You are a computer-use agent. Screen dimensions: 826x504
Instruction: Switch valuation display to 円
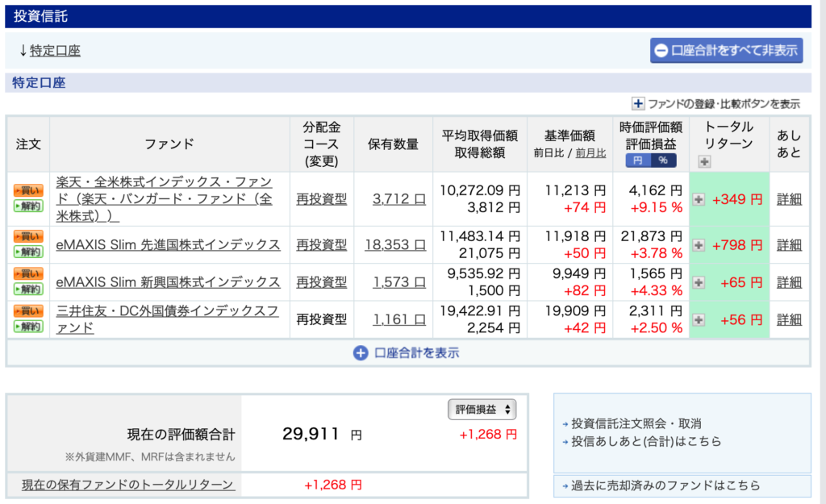638,160
